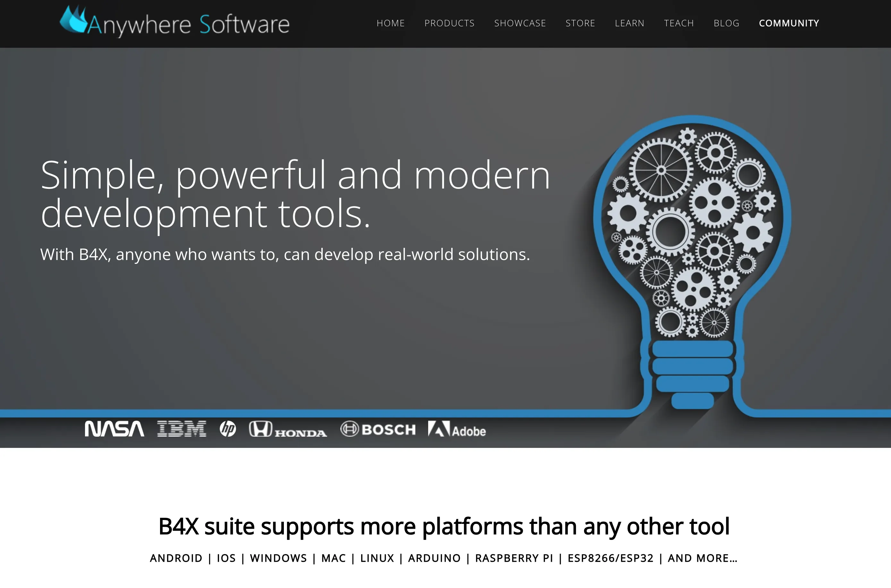Open the Store navigation link

pyautogui.click(x=581, y=23)
